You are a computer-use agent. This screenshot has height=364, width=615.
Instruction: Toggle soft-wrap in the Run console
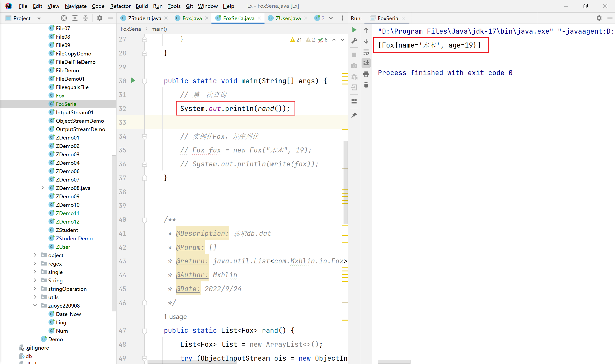(x=366, y=52)
